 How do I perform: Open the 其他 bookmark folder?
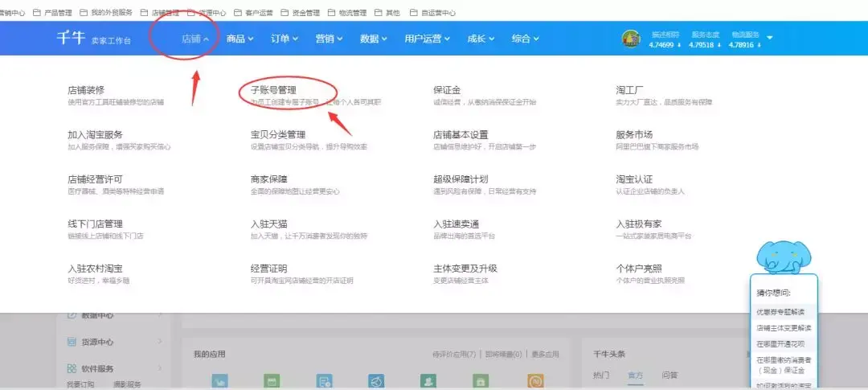pos(387,12)
